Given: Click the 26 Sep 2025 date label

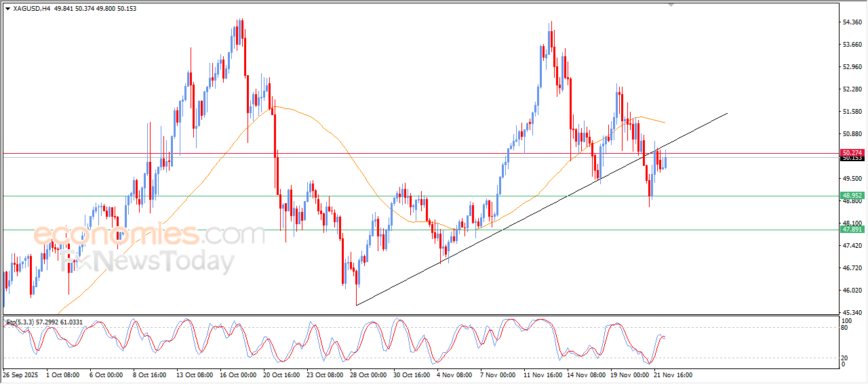Looking at the screenshot, I should tap(21, 374).
